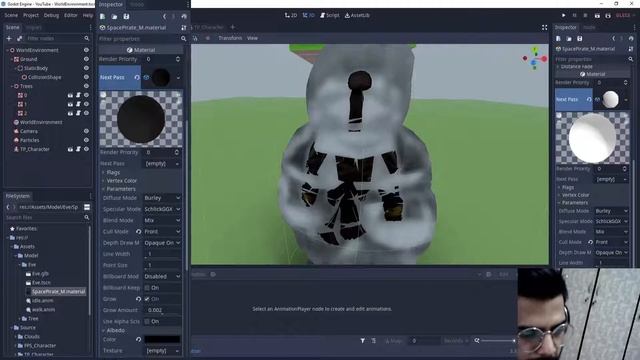Screen dimensions: 640x360
Task: Toggle visibility of Trees node
Action: 86,86
